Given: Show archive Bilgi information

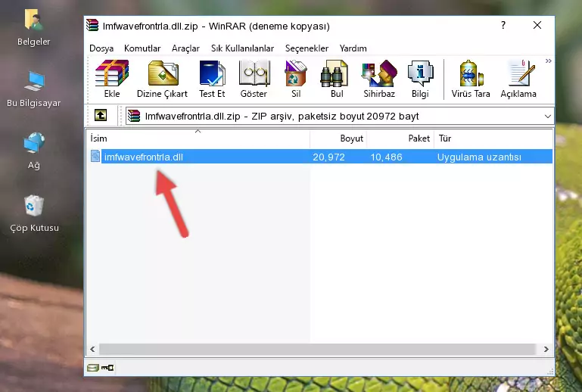Looking at the screenshot, I should point(420,79).
